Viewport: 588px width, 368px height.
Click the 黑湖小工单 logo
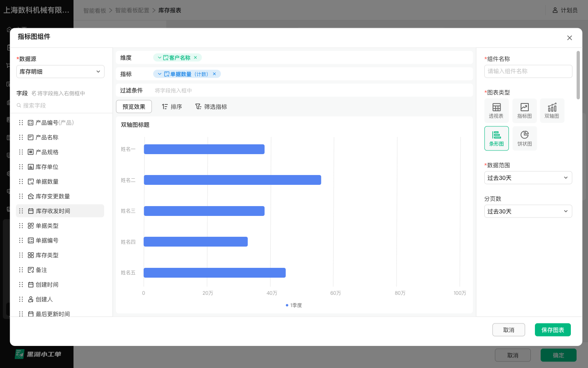coord(37,355)
